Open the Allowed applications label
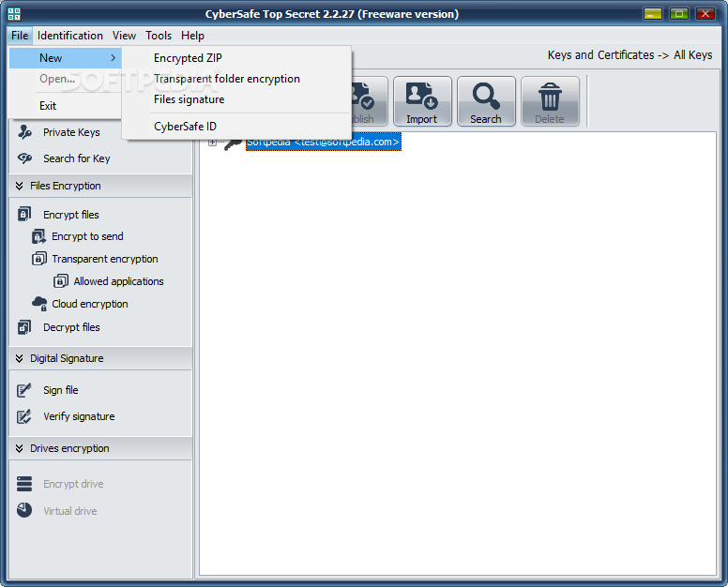 pyautogui.click(x=118, y=281)
